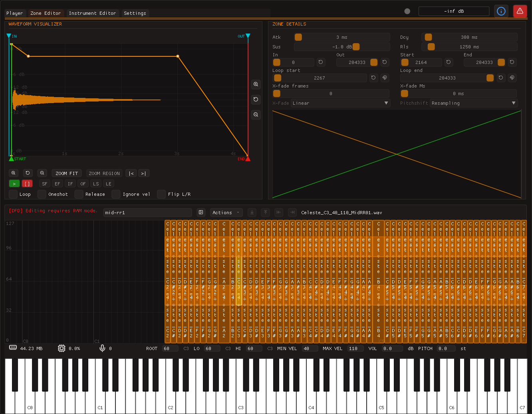Enable the Release checkbox
Image resolution: width=532 pixels, height=414 pixels.
pos(79,194)
